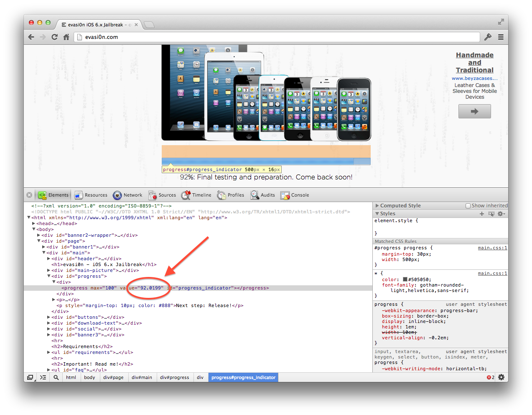This screenshot has height=415, width=532.
Task: Click the address bar showing evasi0n.com
Action: pyautogui.click(x=276, y=37)
